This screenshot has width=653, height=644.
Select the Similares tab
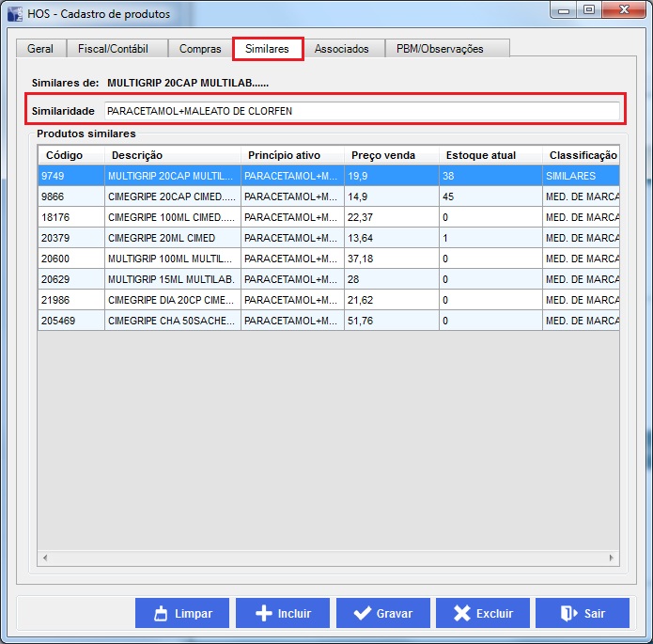[267, 49]
